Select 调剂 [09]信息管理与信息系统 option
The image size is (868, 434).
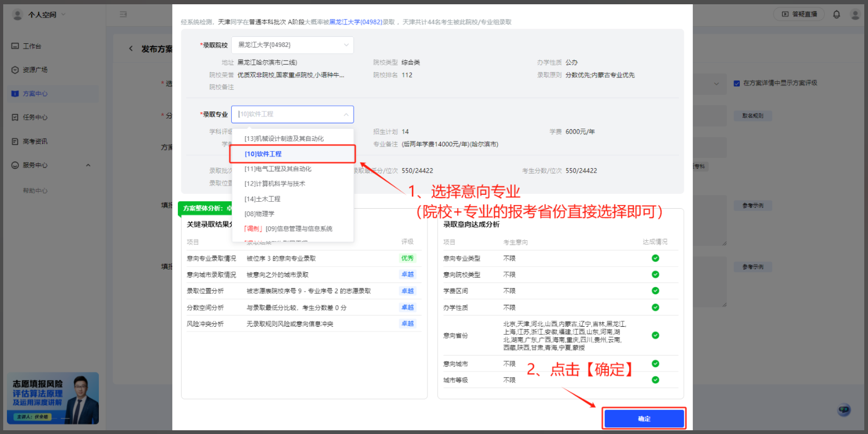tap(293, 228)
